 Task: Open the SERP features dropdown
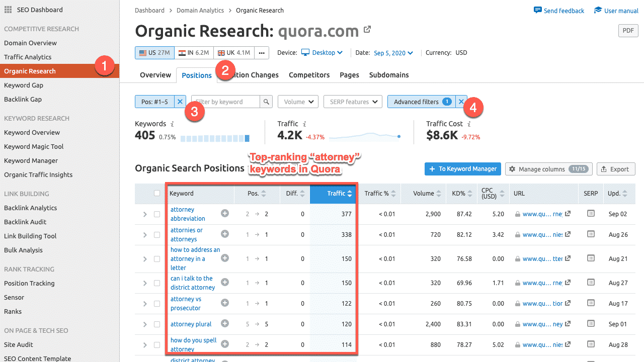tap(353, 102)
